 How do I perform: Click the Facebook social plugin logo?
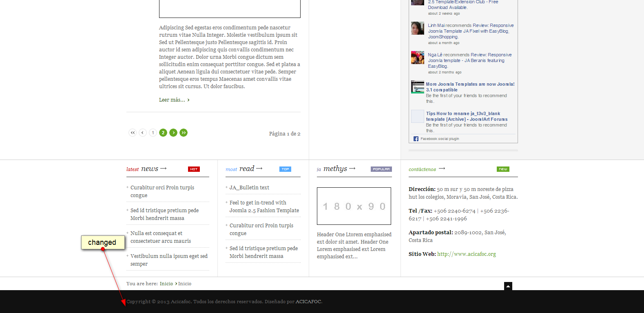(416, 139)
